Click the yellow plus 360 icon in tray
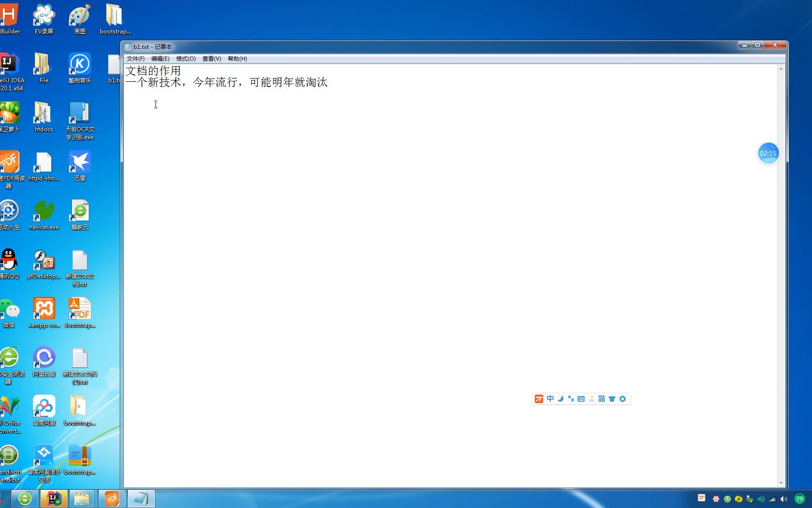 [x=738, y=499]
